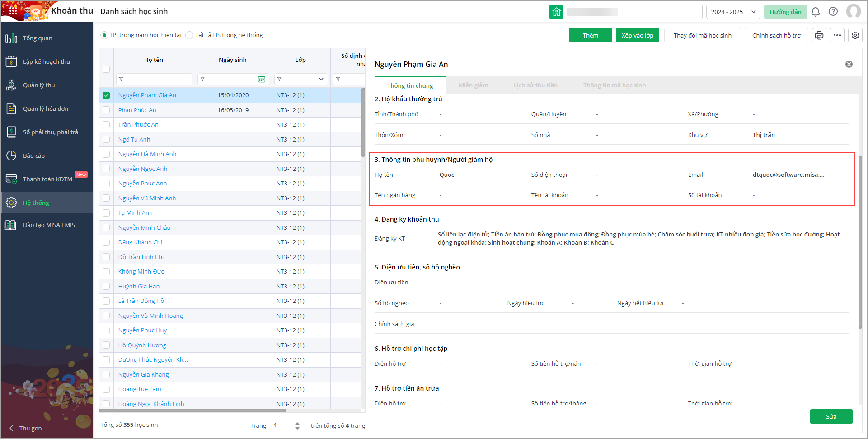
Task: Click the print icon button
Action: 819,35
